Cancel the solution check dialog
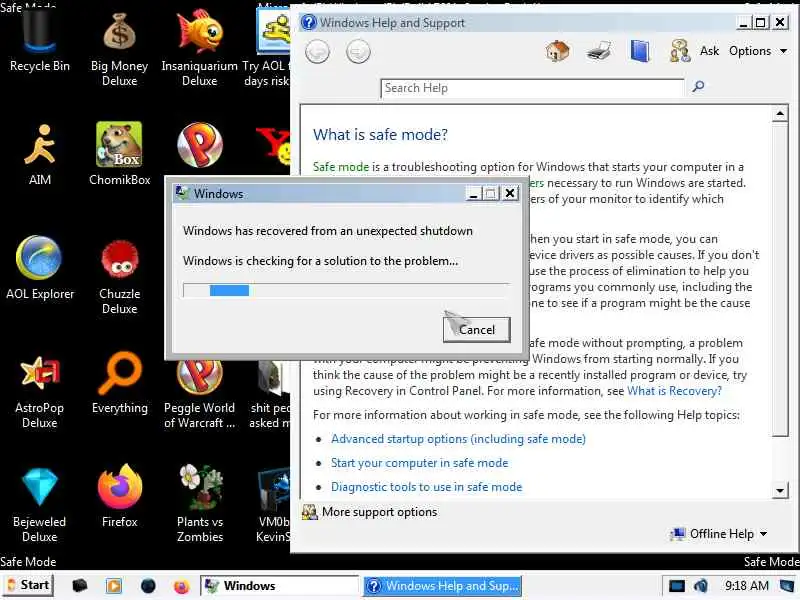The height and width of the screenshot is (600, 800). pos(477,330)
